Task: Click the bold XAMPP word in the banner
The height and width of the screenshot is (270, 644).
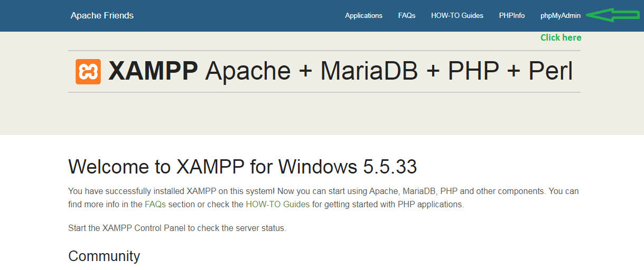Action: point(153,72)
